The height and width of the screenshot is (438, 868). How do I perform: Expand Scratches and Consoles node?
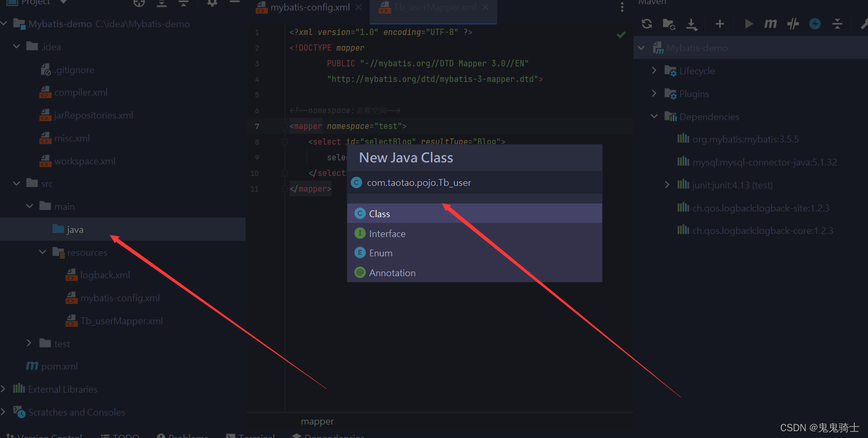[x=4, y=411]
